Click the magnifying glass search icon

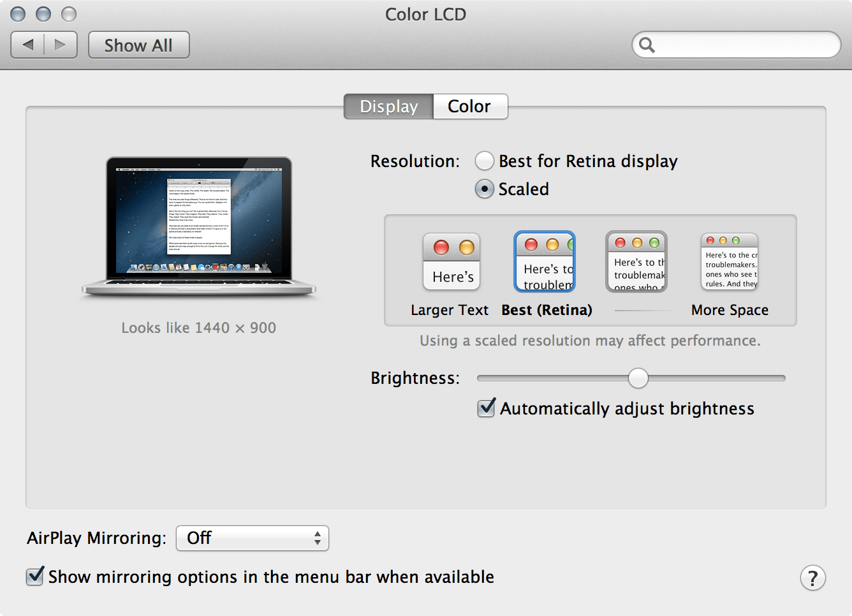pyautogui.click(x=647, y=45)
